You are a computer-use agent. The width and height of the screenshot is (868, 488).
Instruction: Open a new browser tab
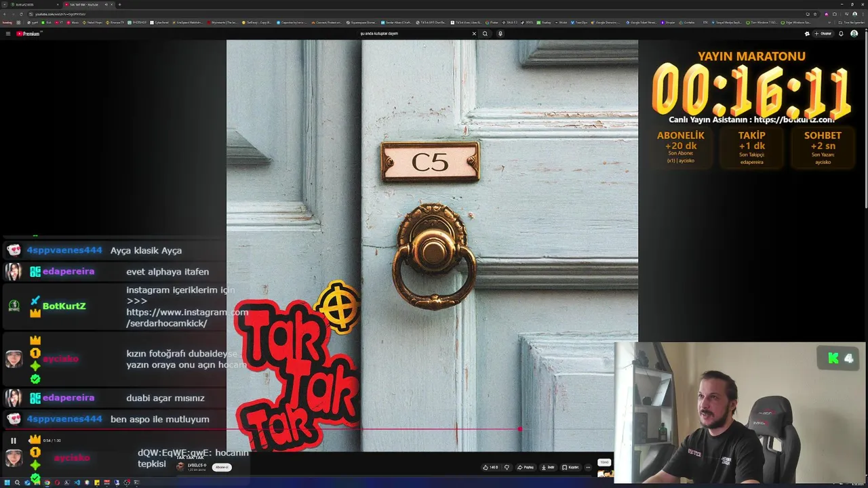(x=119, y=5)
